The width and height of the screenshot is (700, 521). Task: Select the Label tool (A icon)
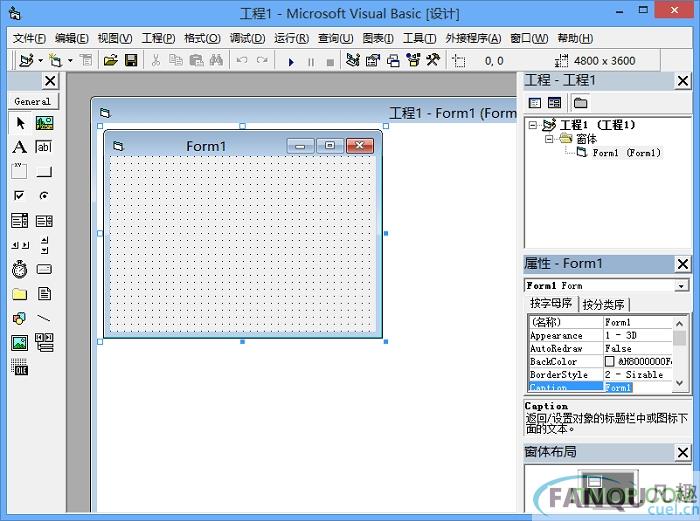tap(19, 147)
